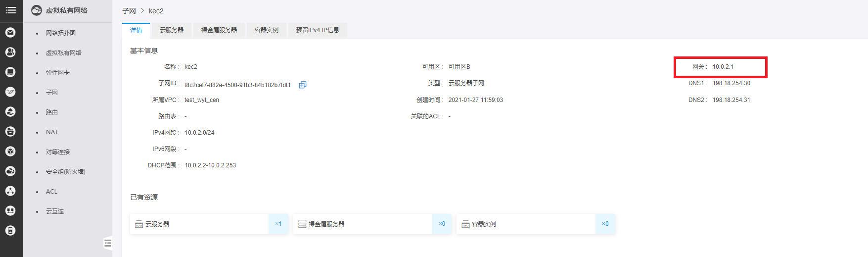
Task: Select 子网 in the side menu
Action: pos(52,93)
